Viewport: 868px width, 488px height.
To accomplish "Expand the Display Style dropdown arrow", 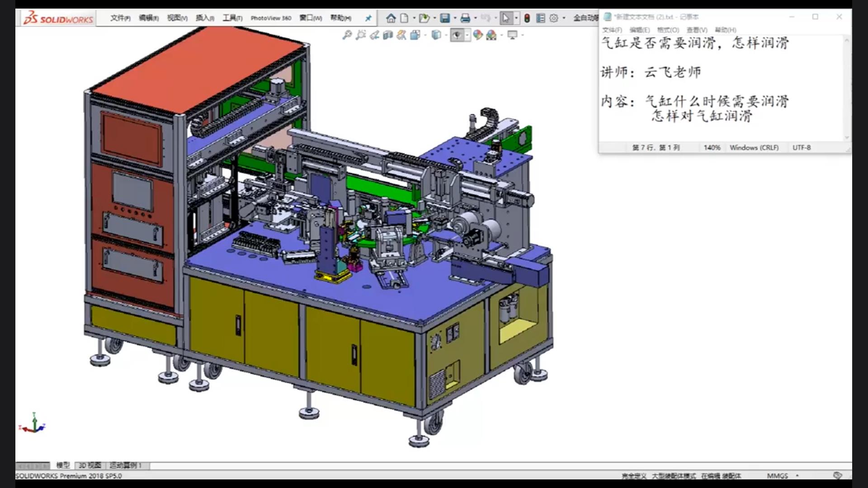I will pos(446,35).
